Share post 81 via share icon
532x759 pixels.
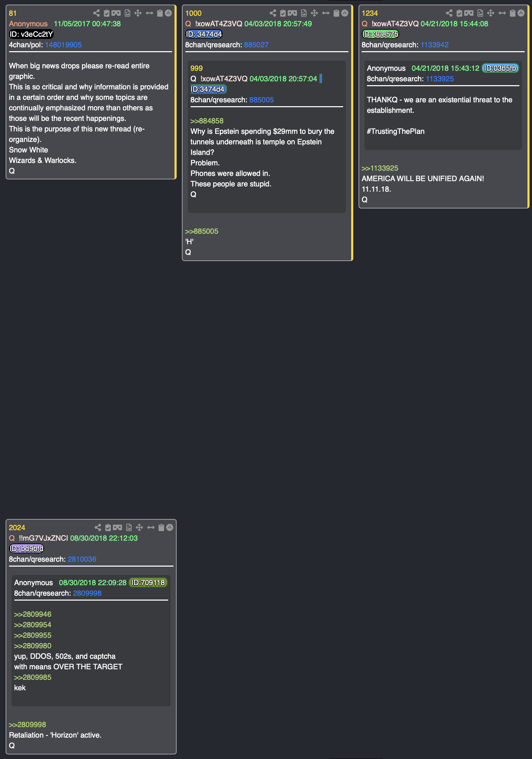96,13
